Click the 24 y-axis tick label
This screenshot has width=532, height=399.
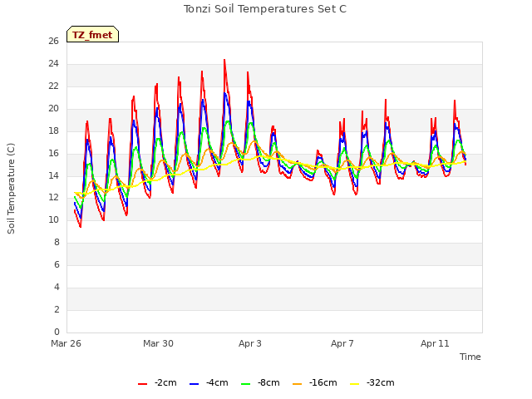pyautogui.click(x=53, y=64)
